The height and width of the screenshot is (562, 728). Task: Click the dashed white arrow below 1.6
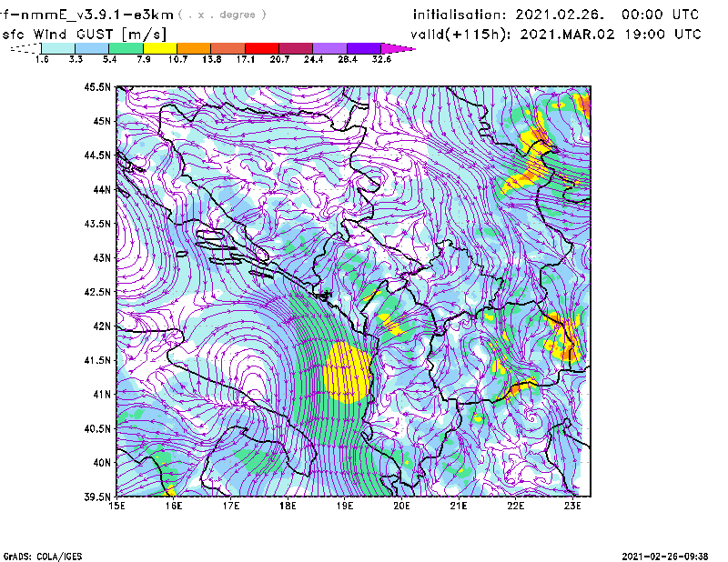coord(25,48)
